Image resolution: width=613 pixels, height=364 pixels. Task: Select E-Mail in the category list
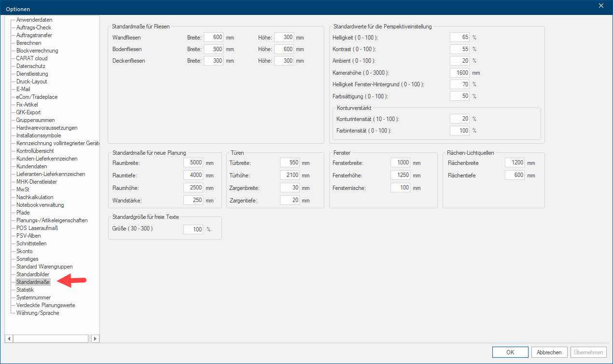coord(23,89)
